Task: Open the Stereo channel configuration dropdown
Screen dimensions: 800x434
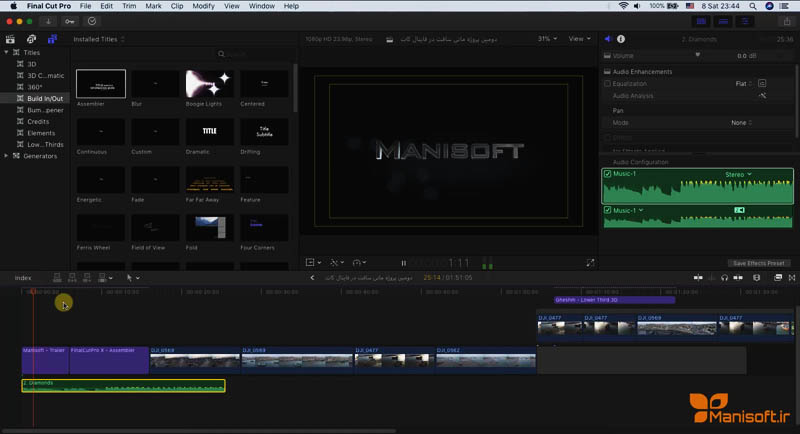Action: 738,174
